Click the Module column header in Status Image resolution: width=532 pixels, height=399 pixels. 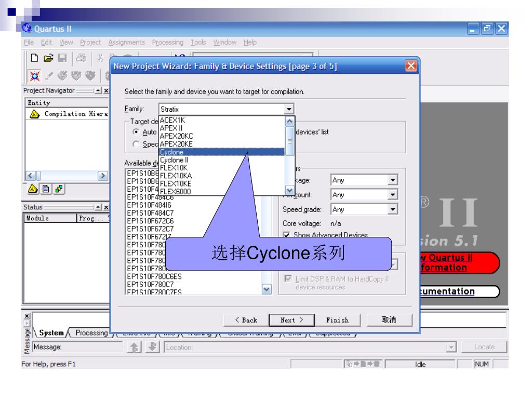(50, 218)
